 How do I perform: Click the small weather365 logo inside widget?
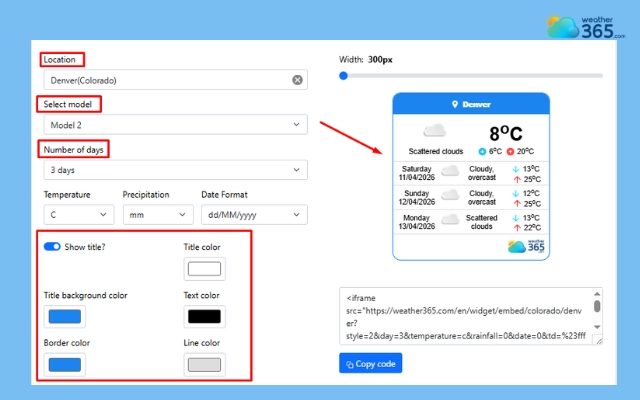[527, 246]
